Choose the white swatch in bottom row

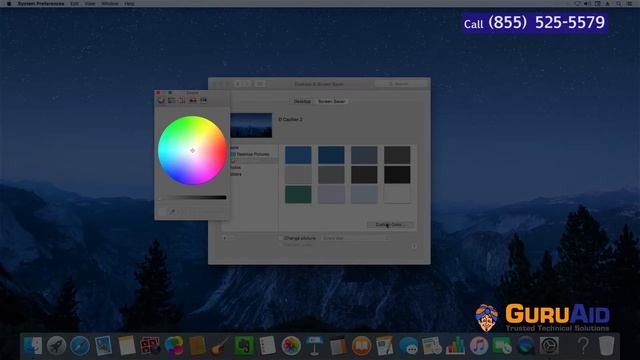[x=397, y=194]
